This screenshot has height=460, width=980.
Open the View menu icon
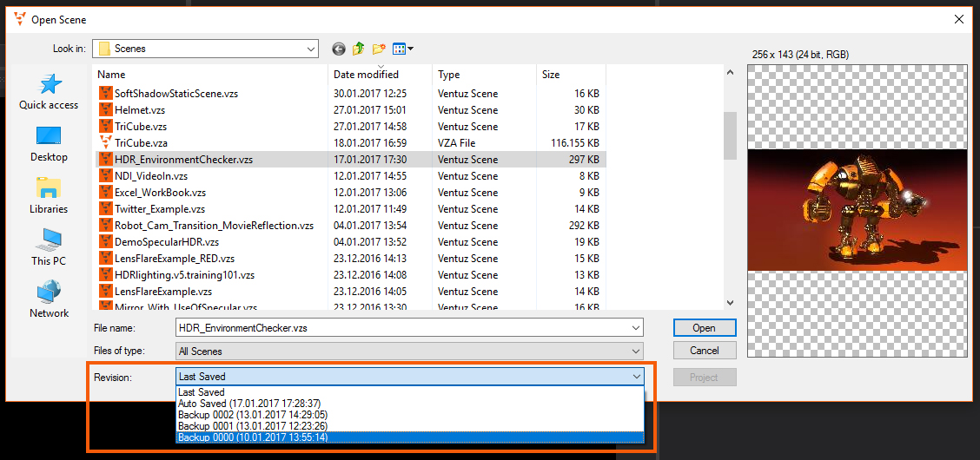(402, 49)
